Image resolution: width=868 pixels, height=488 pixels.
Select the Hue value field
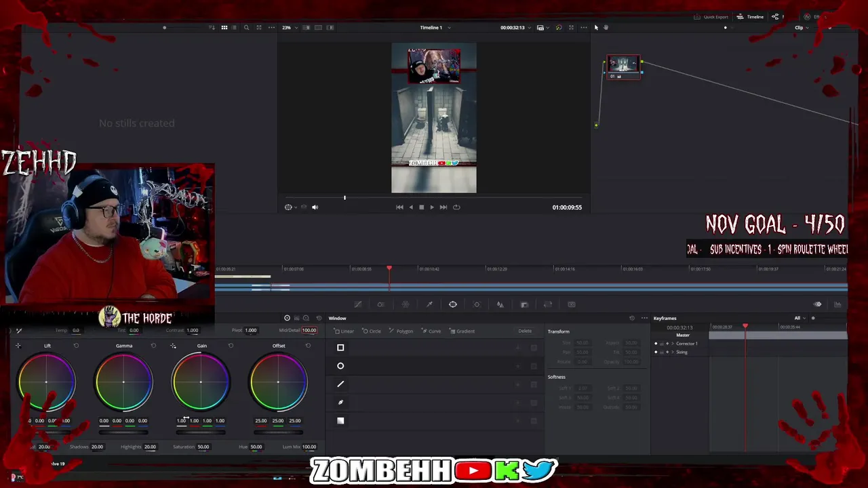point(256,447)
